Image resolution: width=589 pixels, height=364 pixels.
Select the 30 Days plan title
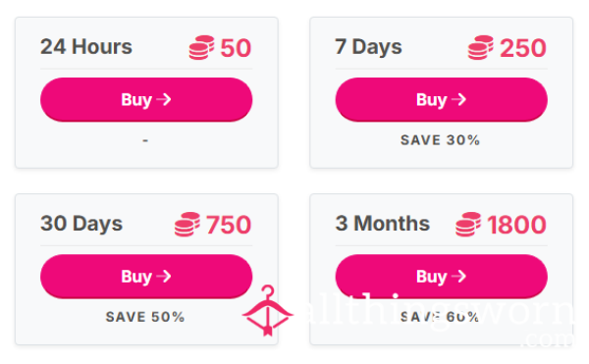pyautogui.click(x=81, y=224)
